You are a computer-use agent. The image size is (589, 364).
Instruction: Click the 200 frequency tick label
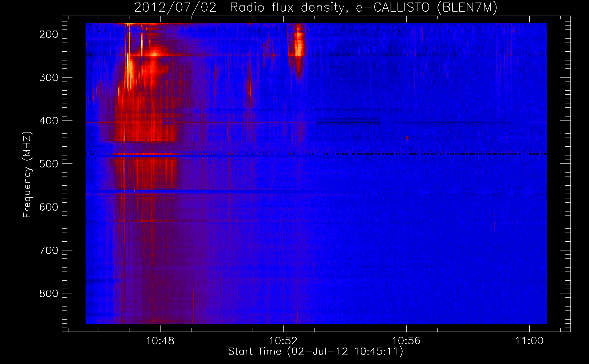(x=49, y=34)
